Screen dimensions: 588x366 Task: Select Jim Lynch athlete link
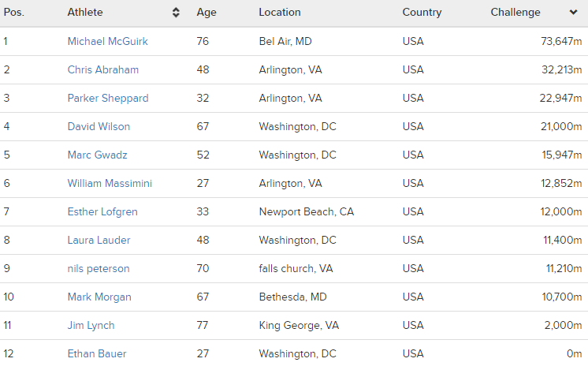(x=91, y=325)
